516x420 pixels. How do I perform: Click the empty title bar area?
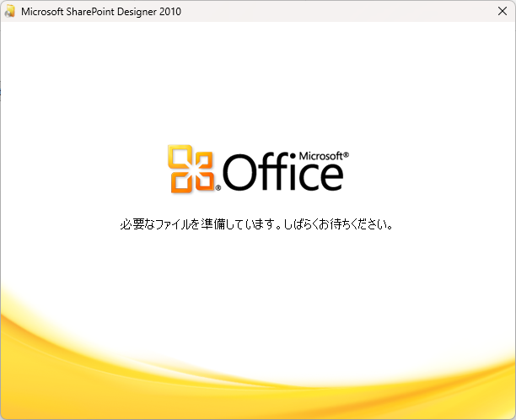click(x=337, y=12)
